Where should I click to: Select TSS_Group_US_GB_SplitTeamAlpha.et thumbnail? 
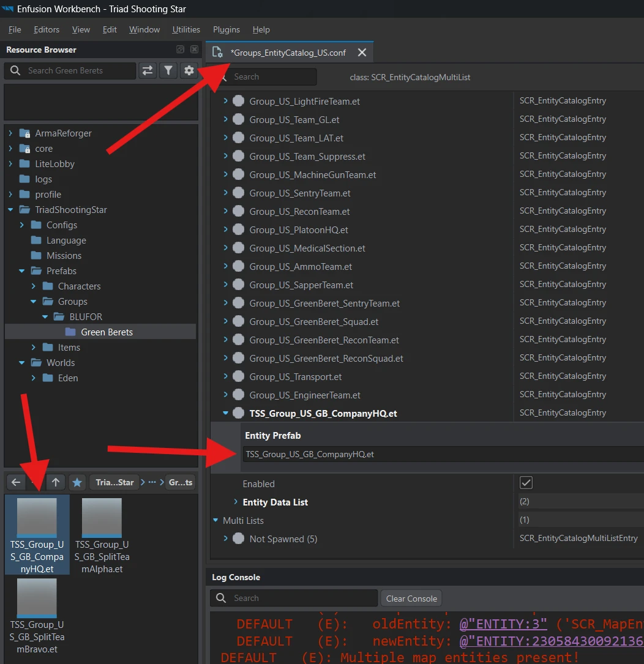click(x=102, y=535)
